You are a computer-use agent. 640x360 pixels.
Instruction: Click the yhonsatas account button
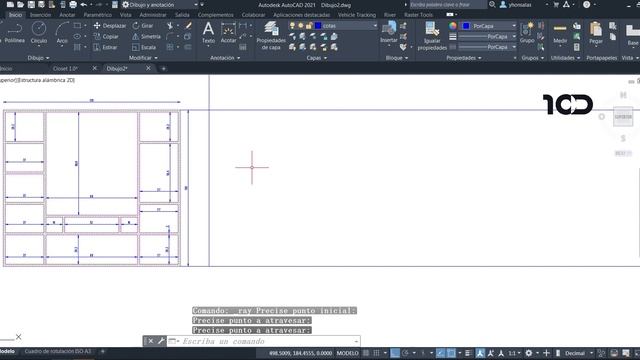pyautogui.click(x=516, y=5)
